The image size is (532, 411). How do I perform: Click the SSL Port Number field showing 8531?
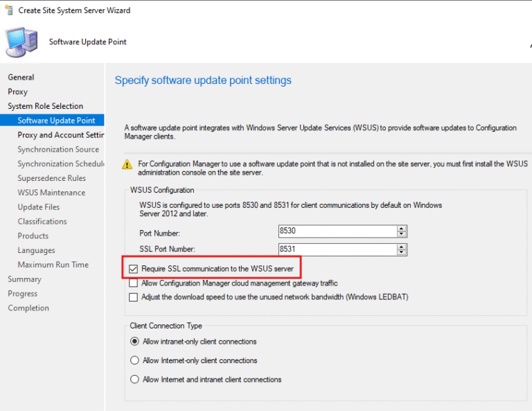(336, 249)
